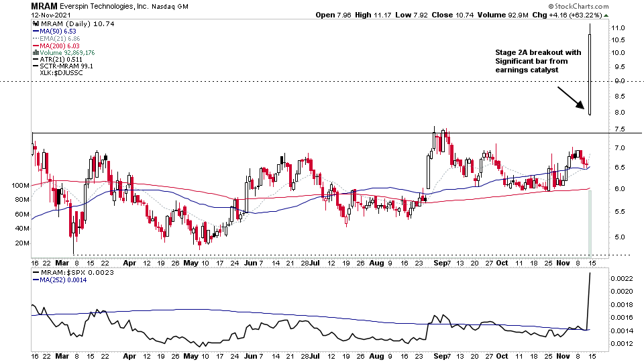
Task: Click the 60M volume axis label
Action: pyautogui.click(x=21, y=215)
